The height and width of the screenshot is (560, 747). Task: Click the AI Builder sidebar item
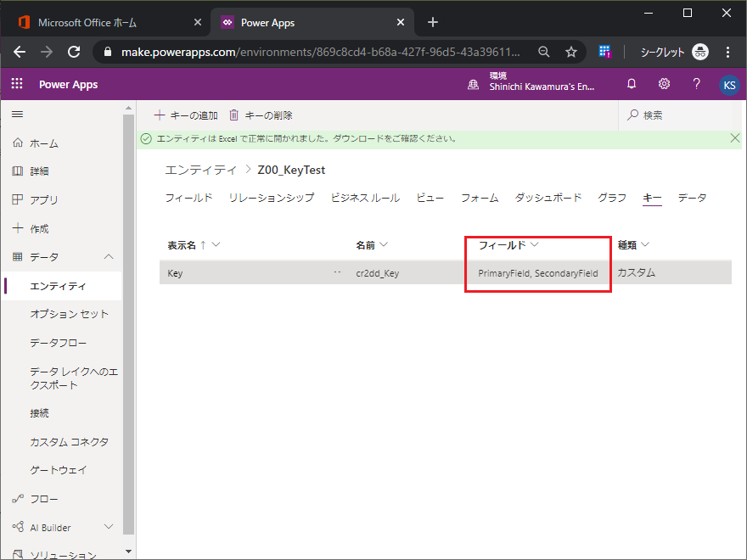[x=50, y=527]
